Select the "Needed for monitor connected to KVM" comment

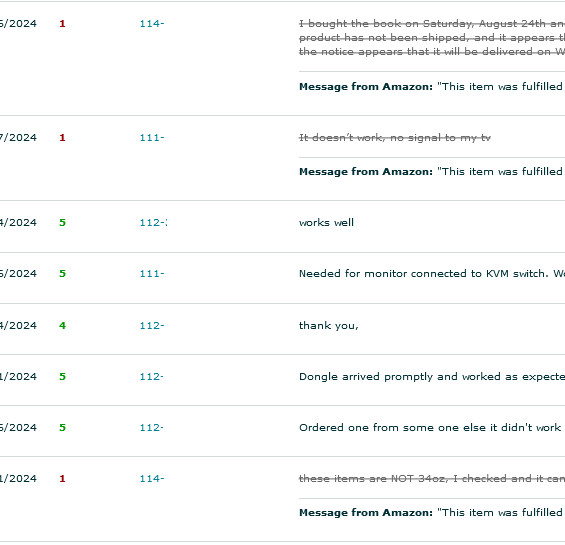coord(432,274)
